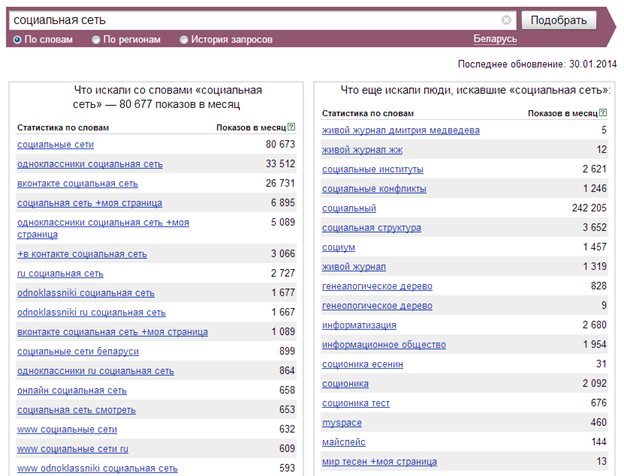Open help icon beside left Показов в месяц

(291, 127)
